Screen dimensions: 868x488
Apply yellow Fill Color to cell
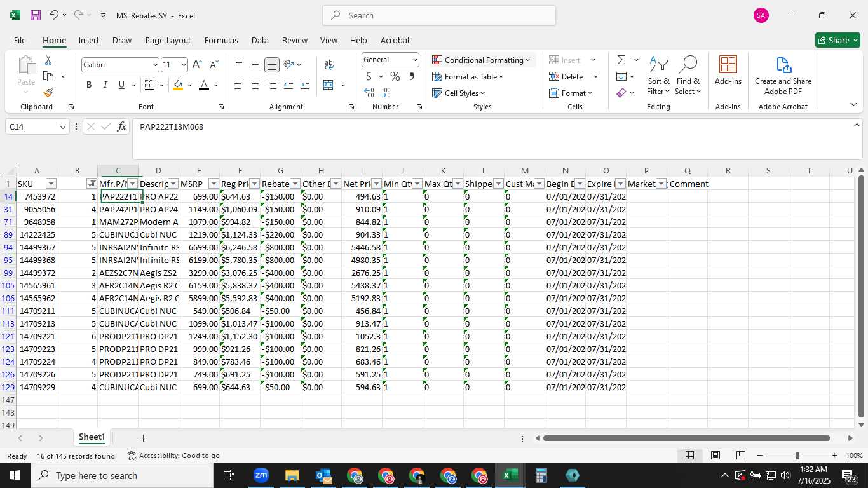tap(178, 85)
